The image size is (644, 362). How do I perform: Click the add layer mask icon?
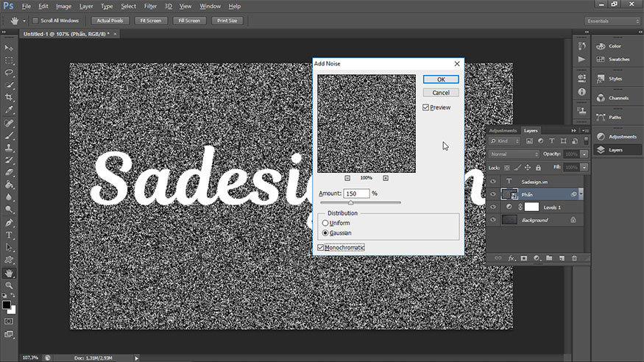tap(523, 258)
